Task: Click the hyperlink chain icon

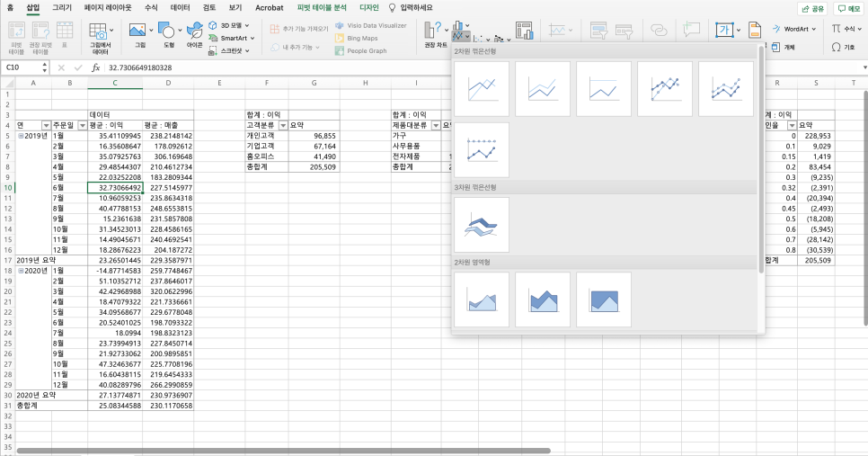Action: point(659,30)
